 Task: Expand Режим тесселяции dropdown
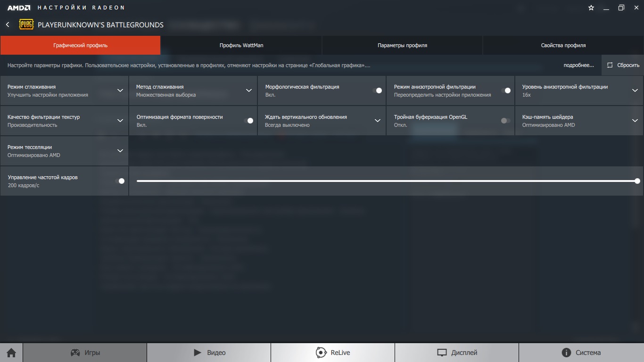coord(120,151)
